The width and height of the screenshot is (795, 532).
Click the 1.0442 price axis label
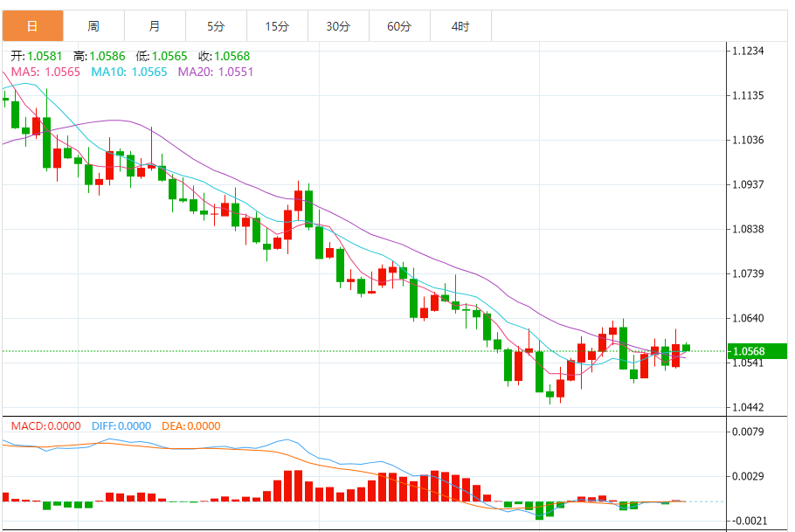coord(748,407)
